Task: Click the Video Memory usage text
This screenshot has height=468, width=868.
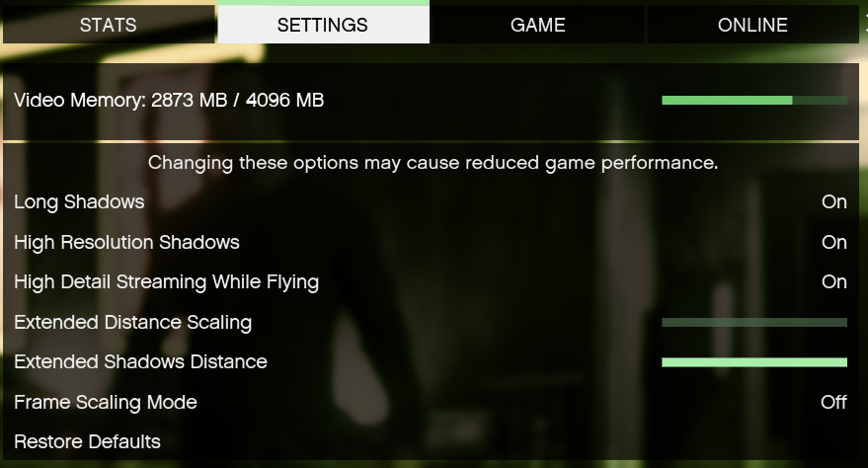Action: [169, 100]
